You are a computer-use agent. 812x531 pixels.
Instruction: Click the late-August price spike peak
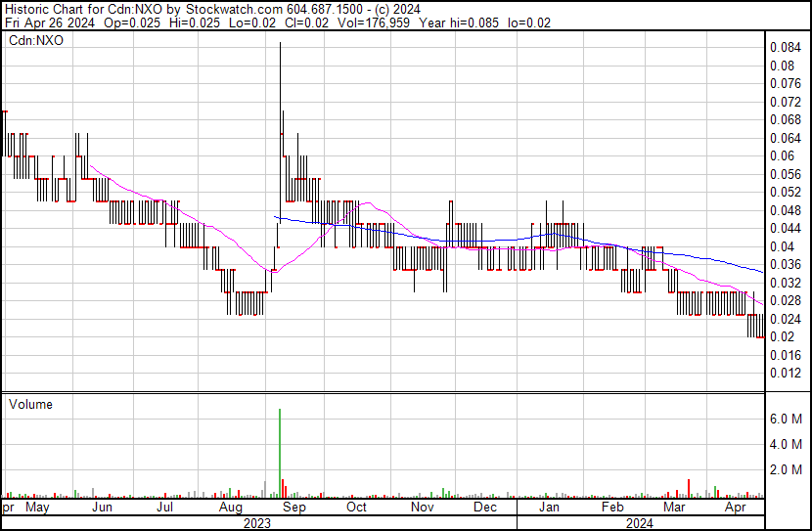click(x=280, y=47)
